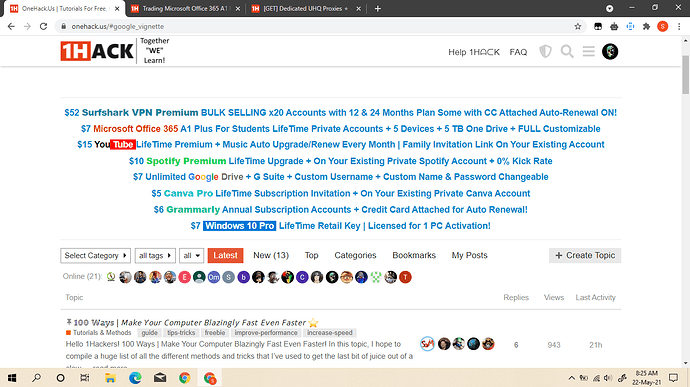Switch to [GET] Dedicated UHQ Proxies tab
Screen dimensions: 690x387
click(x=305, y=8)
